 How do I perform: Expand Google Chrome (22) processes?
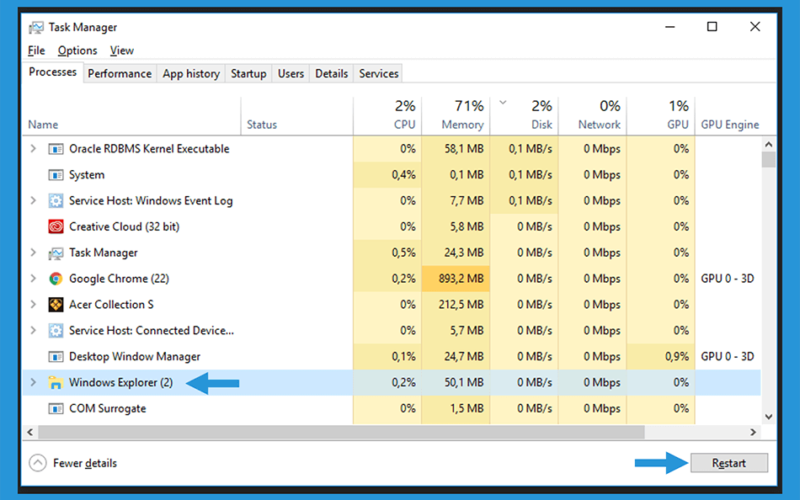pyautogui.click(x=33, y=279)
